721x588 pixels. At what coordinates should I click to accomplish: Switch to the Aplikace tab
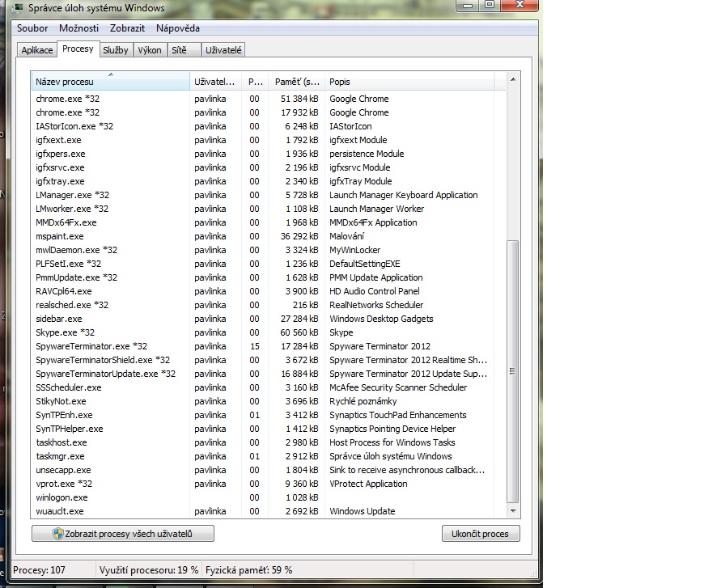(x=37, y=50)
